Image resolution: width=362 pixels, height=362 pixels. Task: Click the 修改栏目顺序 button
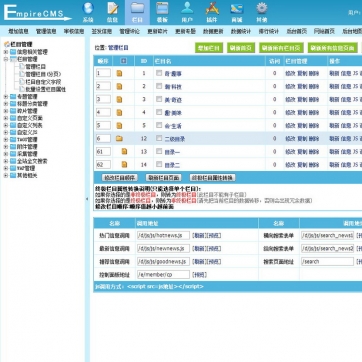pos(119,178)
